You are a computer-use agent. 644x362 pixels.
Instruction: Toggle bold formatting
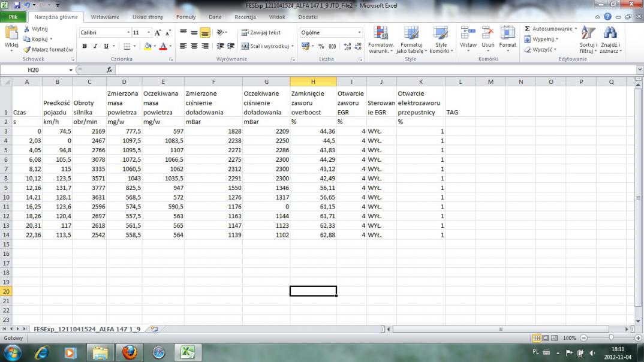(85, 46)
